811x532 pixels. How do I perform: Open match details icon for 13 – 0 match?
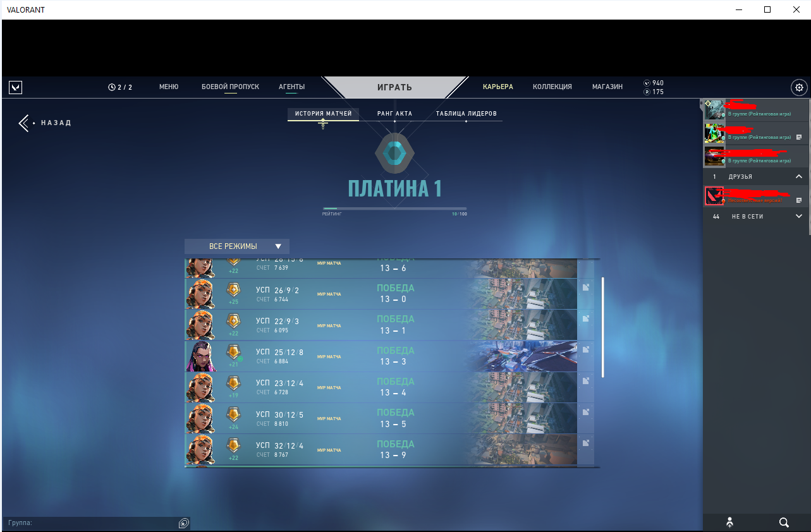(x=586, y=287)
